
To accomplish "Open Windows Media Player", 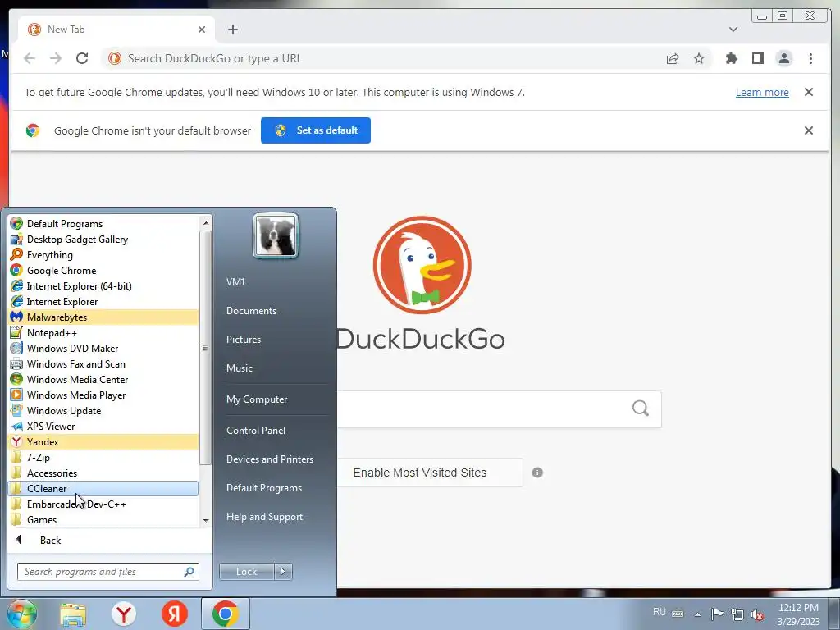I will click(104, 395).
